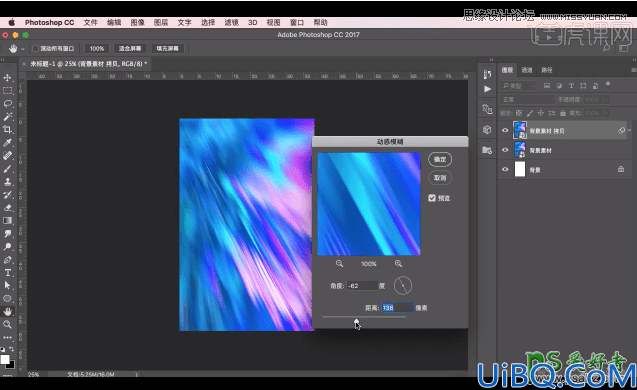Select the Crop tool
Image resolution: width=637 pixels, height=390 pixels.
(7, 130)
